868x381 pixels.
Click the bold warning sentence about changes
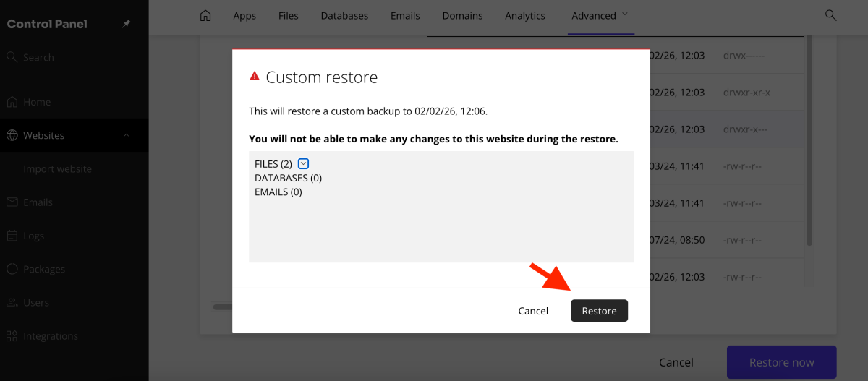[x=433, y=139]
